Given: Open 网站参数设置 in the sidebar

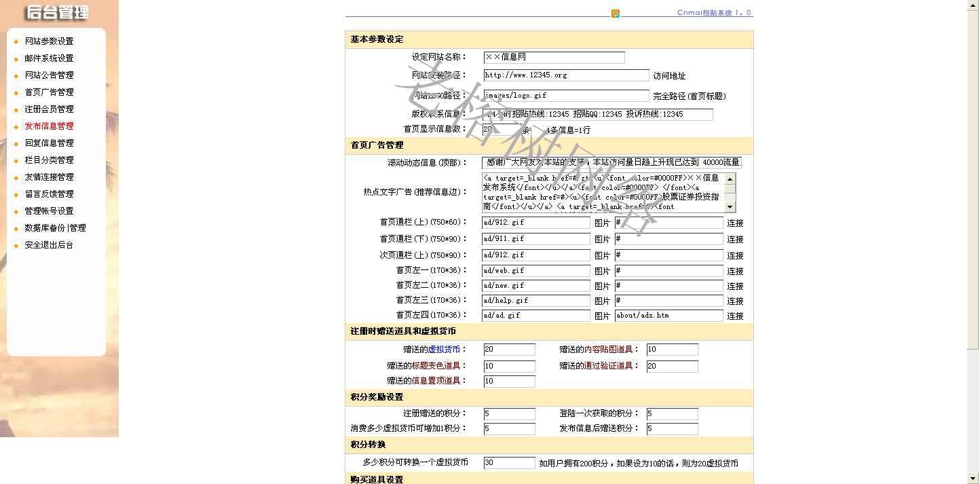Looking at the screenshot, I should [49, 41].
